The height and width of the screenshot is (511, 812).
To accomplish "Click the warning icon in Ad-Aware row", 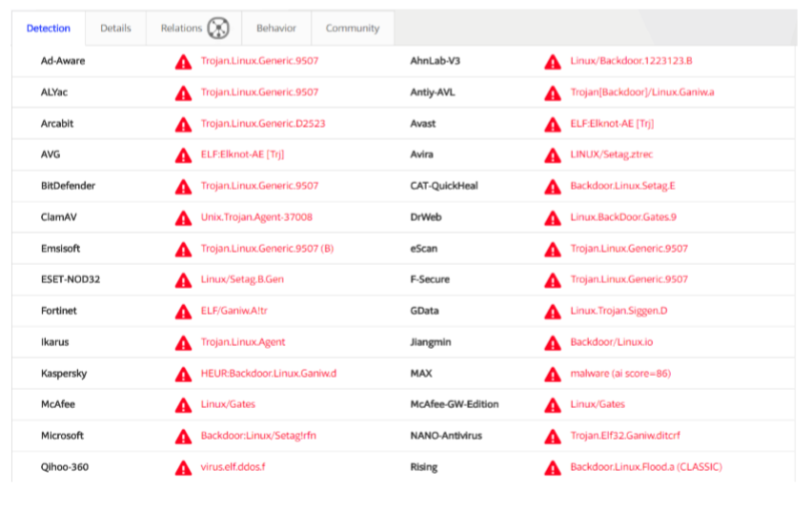I will tap(183, 62).
